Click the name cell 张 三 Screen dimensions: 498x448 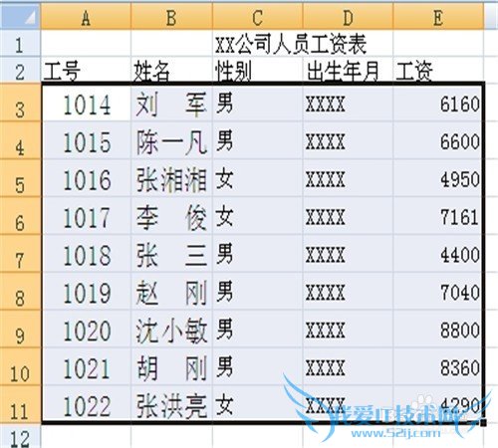pyautogui.click(x=171, y=254)
